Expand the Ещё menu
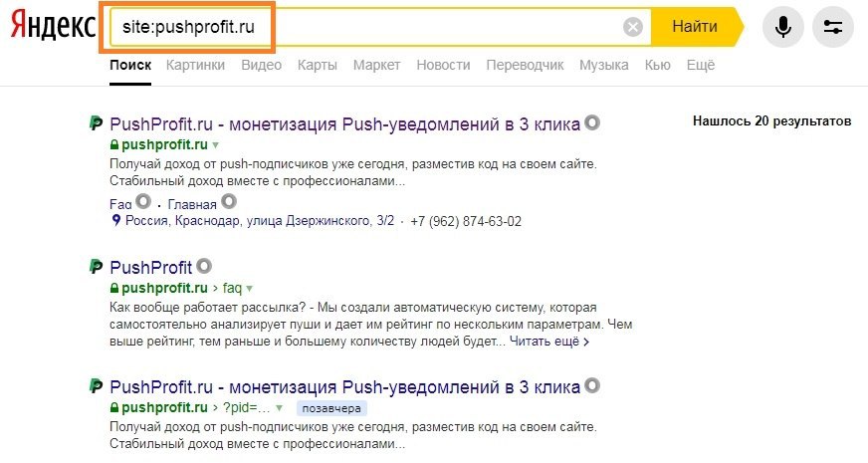Screen dimensions: 868x463 point(701,65)
